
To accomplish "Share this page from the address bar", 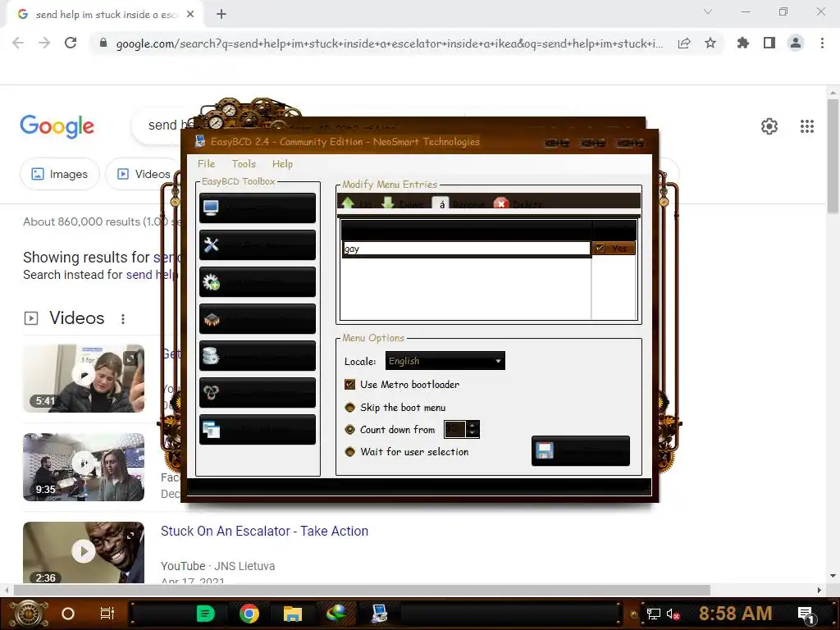I will (x=684, y=43).
